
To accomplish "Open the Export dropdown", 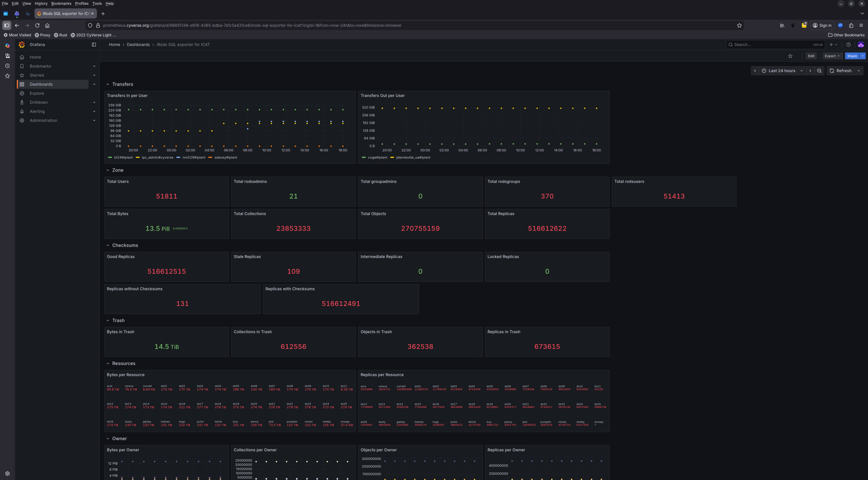I will point(832,56).
